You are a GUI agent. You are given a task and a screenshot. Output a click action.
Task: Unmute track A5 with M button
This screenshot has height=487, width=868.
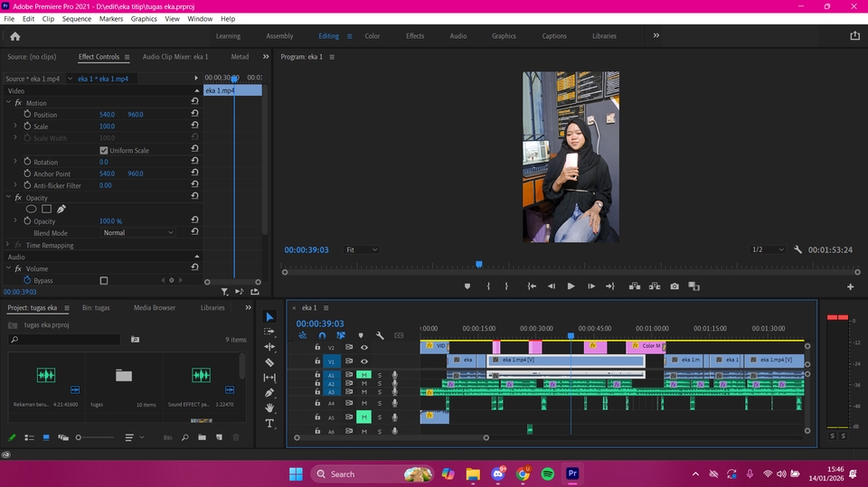tap(363, 417)
